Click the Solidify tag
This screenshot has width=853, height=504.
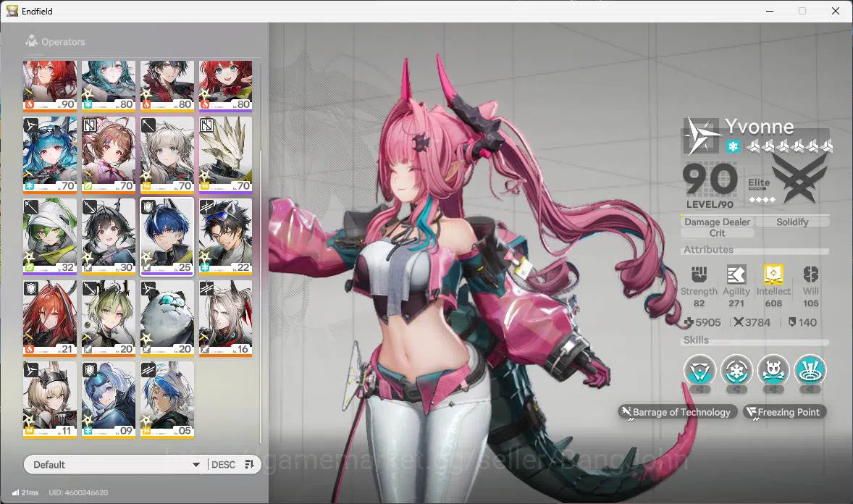click(792, 222)
